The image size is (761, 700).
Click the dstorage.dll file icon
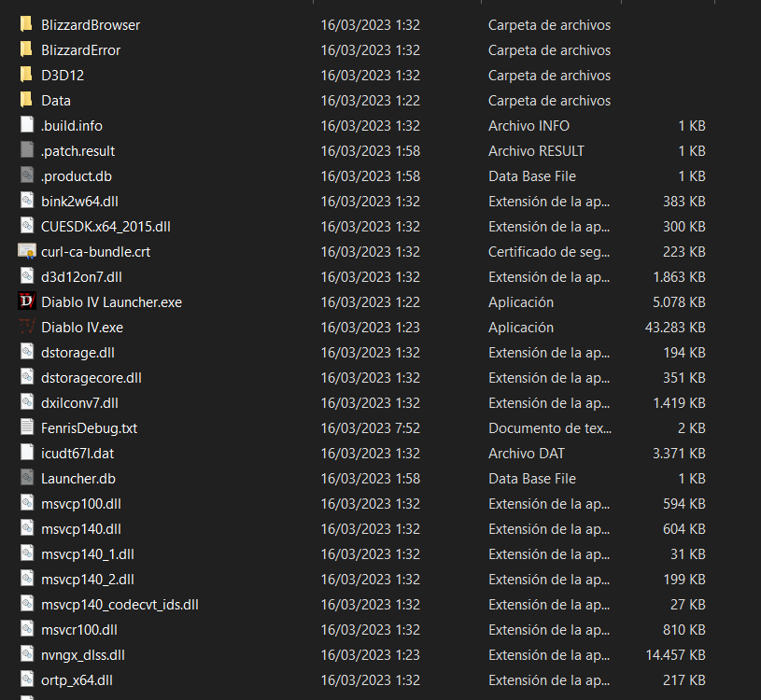[27, 352]
